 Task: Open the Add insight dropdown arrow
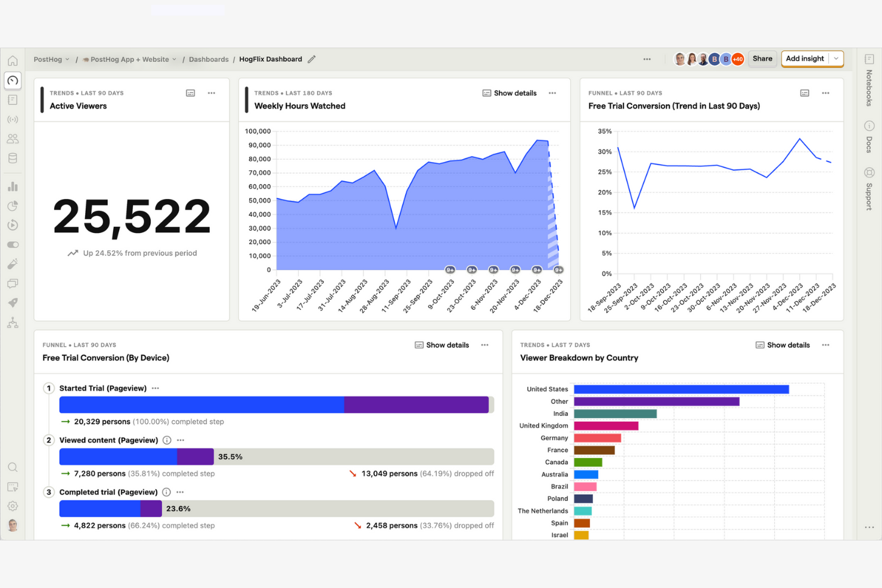(837, 58)
